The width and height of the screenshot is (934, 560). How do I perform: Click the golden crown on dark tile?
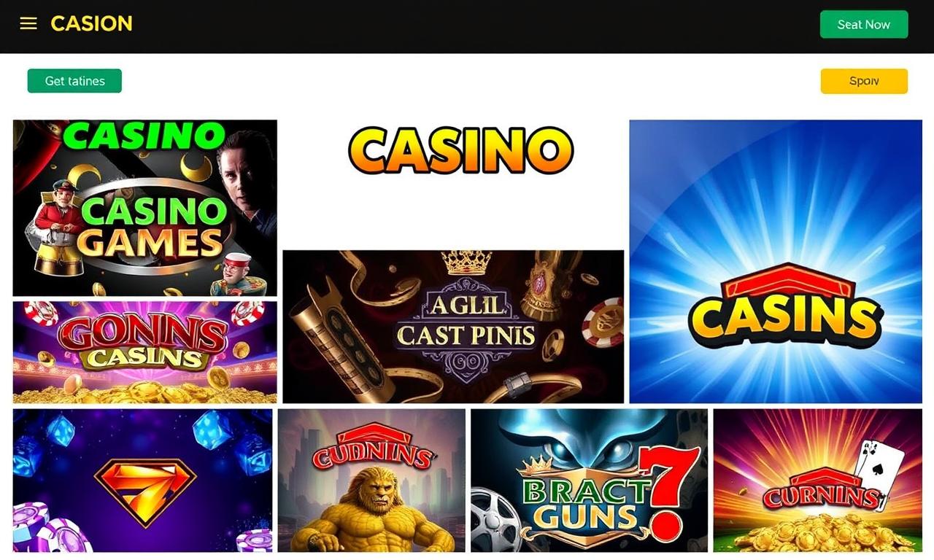[x=467, y=263]
